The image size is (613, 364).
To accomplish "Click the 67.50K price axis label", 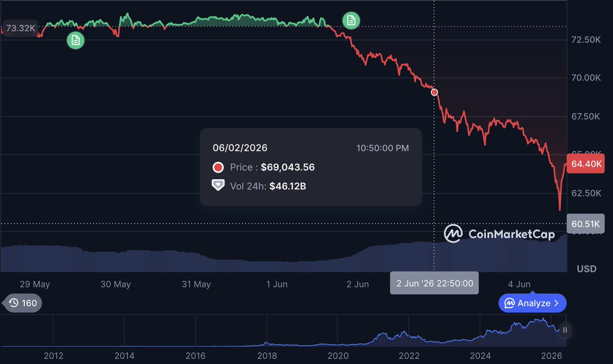I will click(586, 116).
